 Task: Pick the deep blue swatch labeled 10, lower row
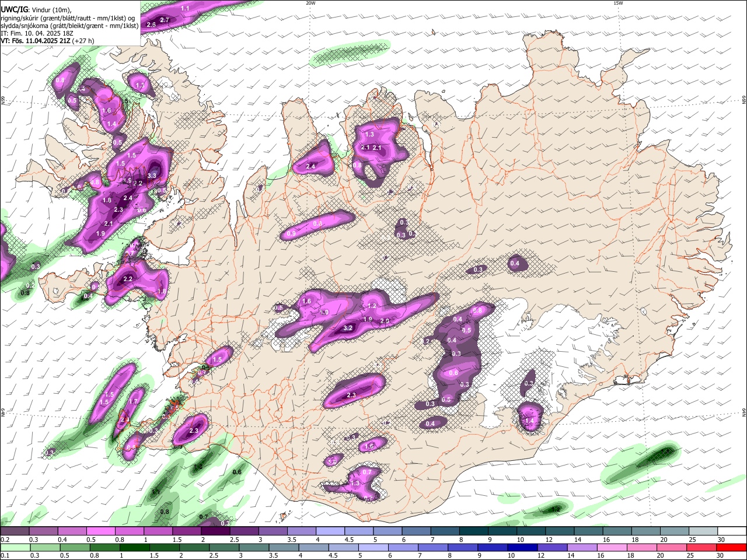pyautogui.click(x=522, y=547)
